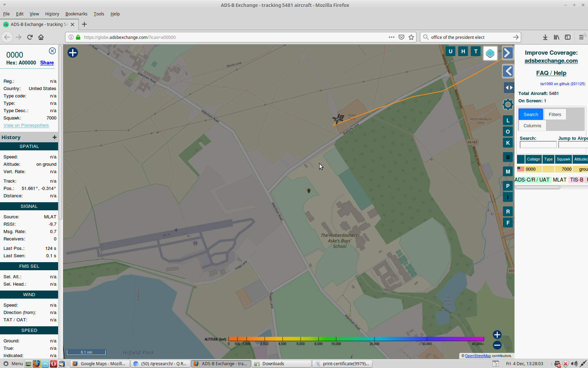Toggle the T map button
The image size is (588, 368).
click(476, 52)
